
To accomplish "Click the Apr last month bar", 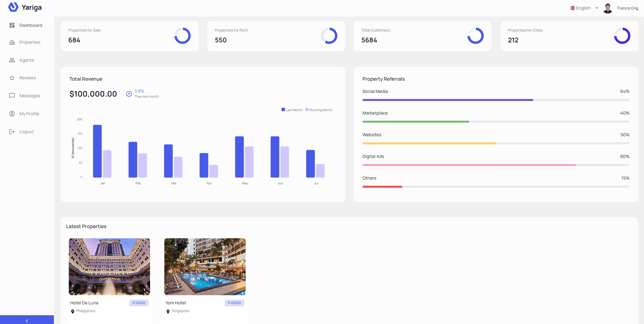I will pos(204,165).
